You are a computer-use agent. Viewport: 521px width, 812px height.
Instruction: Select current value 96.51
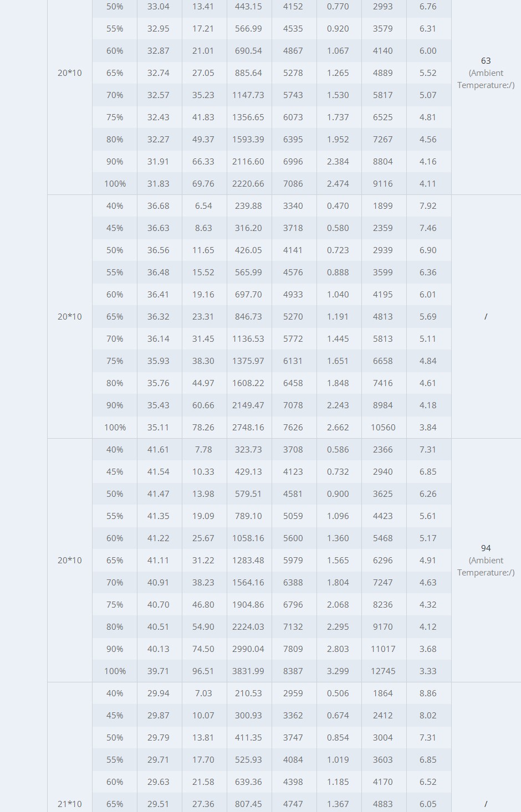[x=203, y=671]
